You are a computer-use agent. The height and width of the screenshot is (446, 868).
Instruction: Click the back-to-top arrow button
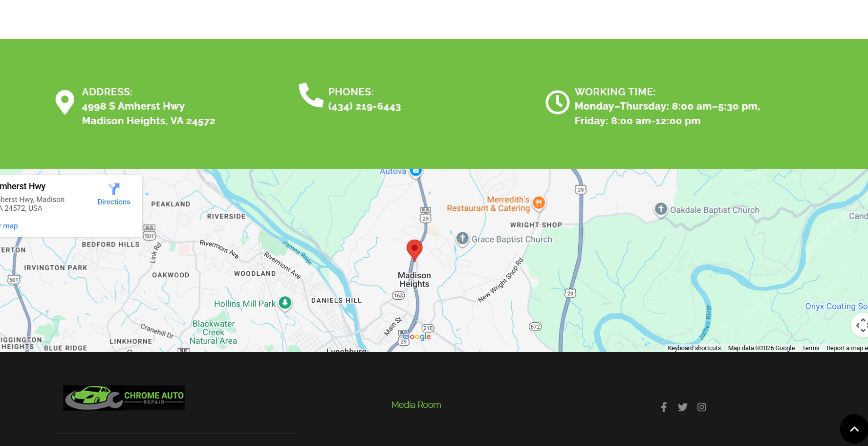[x=854, y=429]
